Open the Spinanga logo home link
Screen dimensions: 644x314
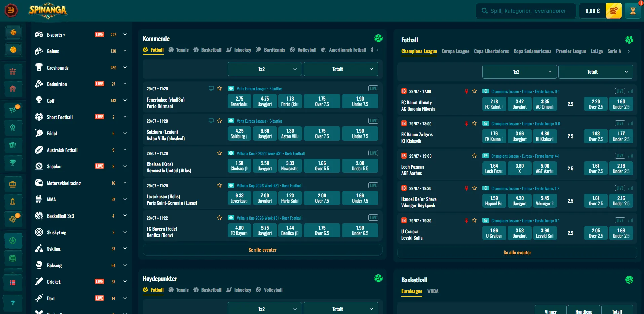tap(48, 10)
